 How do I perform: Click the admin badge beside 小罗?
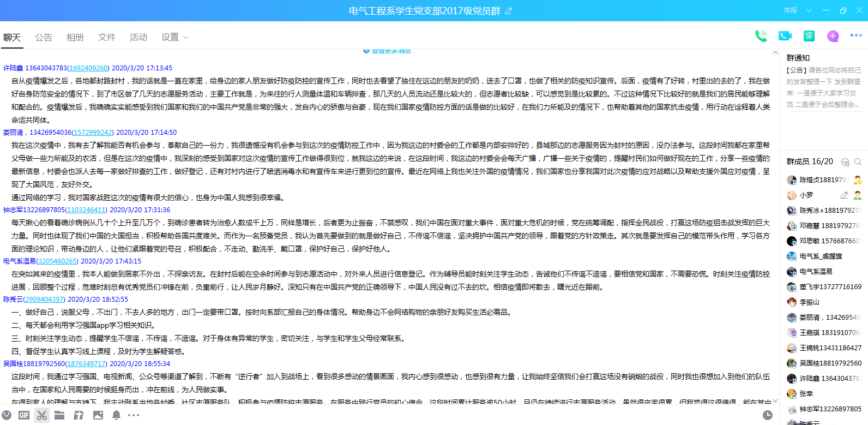[858, 195]
